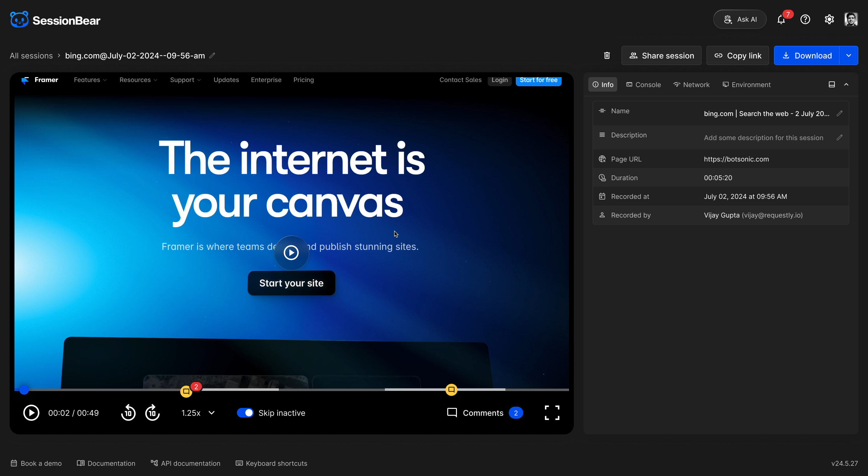Click Pricing in the Framer navbar
The height and width of the screenshot is (476, 868).
point(303,80)
